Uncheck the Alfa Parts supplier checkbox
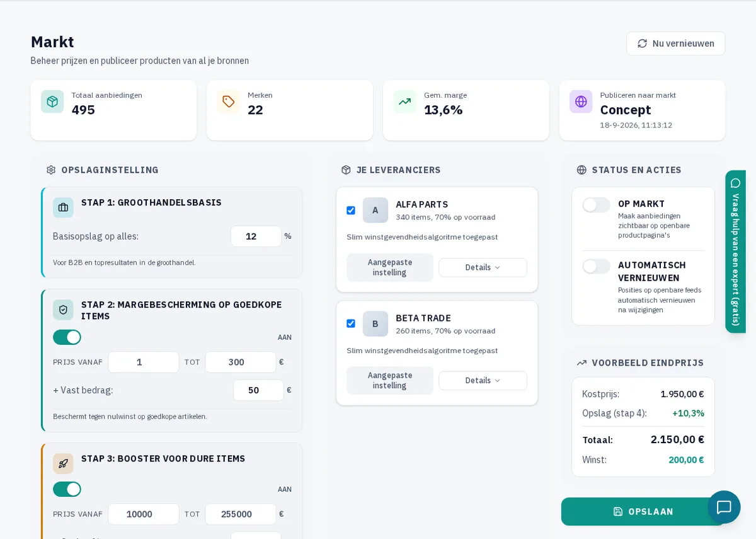This screenshot has height=539, width=756. pyautogui.click(x=351, y=211)
